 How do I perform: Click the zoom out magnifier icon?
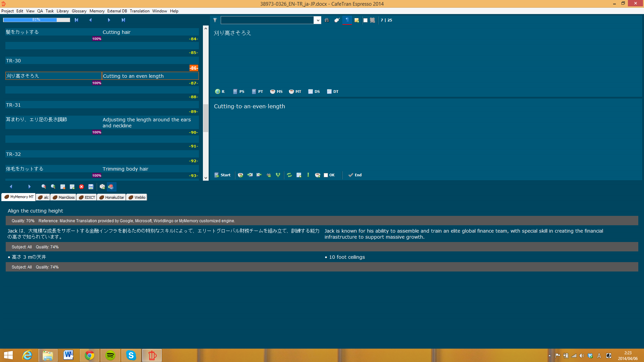[44, 187]
